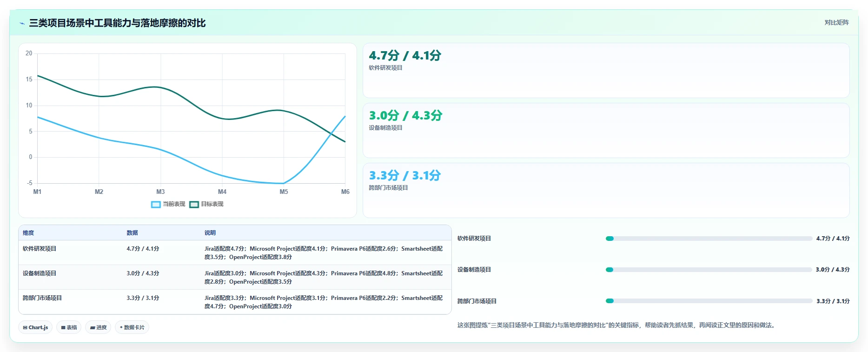This screenshot has width=868, height=352.
Task: Click the 设备制造项目 label in progress list
Action: click(x=474, y=270)
